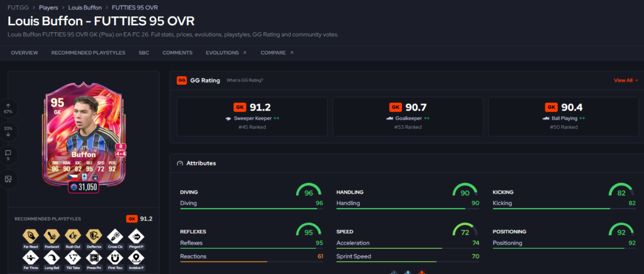The image size is (644, 274).
Task: Select the Press Proven playstyle icon
Action: coord(94,258)
